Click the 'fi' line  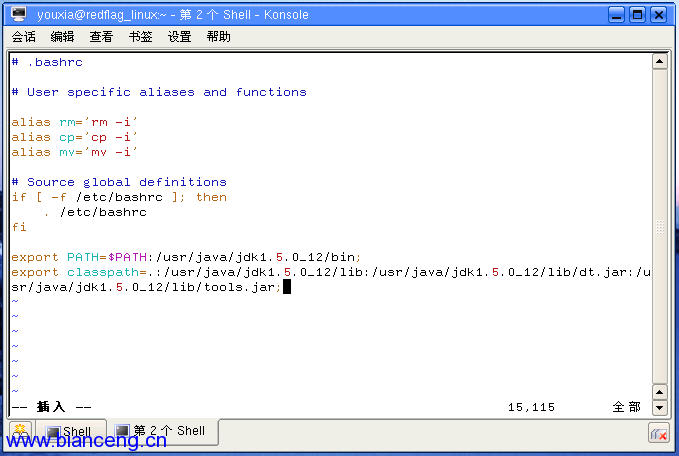coord(19,227)
